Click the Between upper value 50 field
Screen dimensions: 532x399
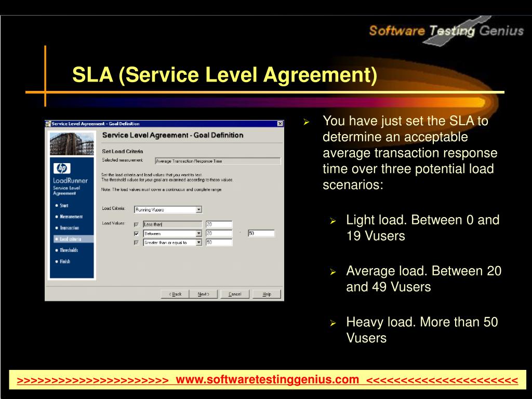point(261,233)
